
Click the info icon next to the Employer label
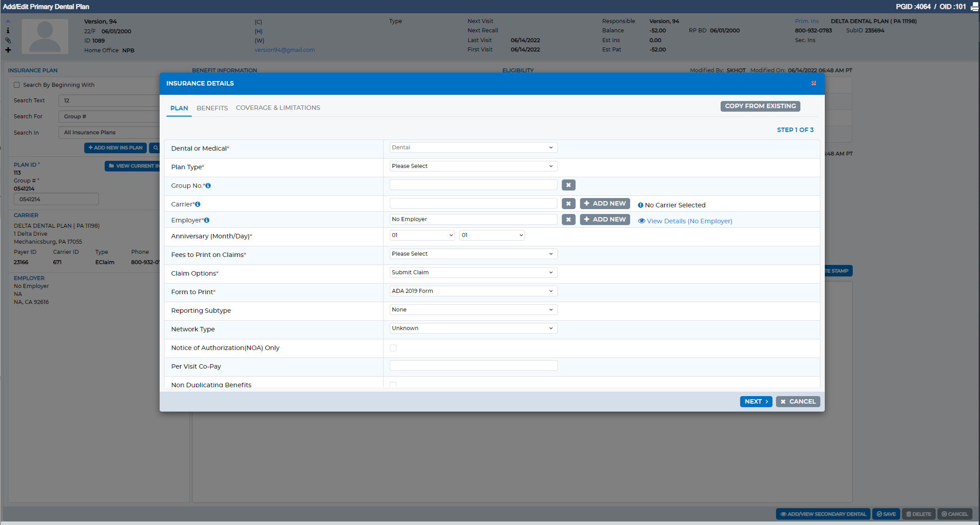pos(207,220)
